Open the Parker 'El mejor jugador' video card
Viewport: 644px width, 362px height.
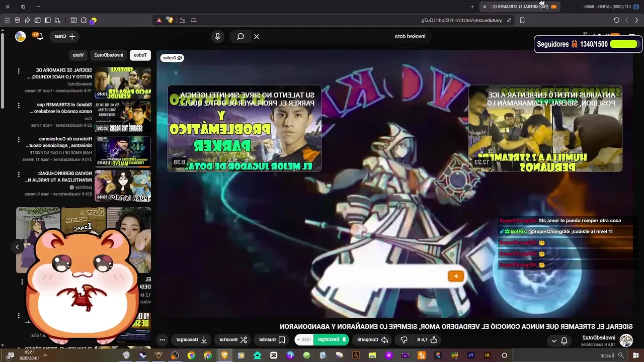coord(245,128)
